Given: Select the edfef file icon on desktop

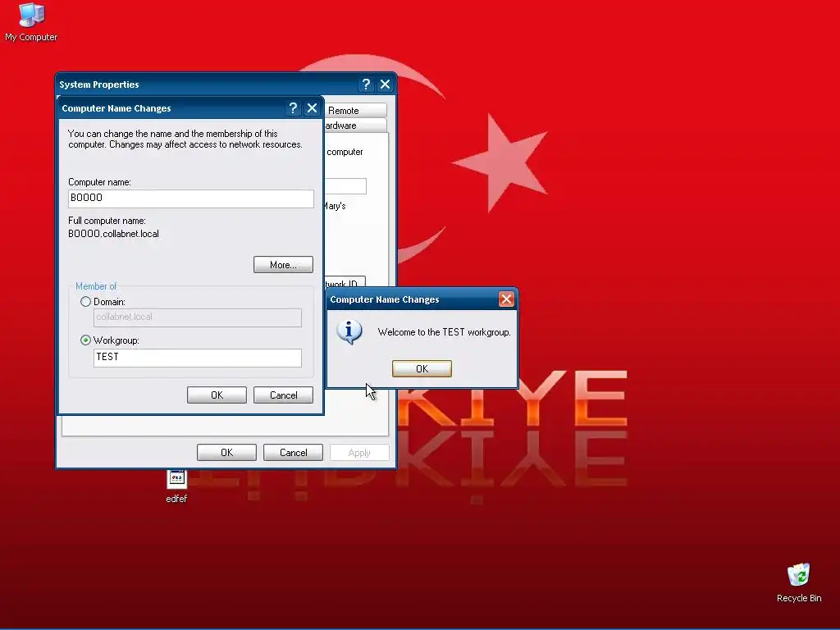Looking at the screenshot, I should pyautogui.click(x=177, y=486).
